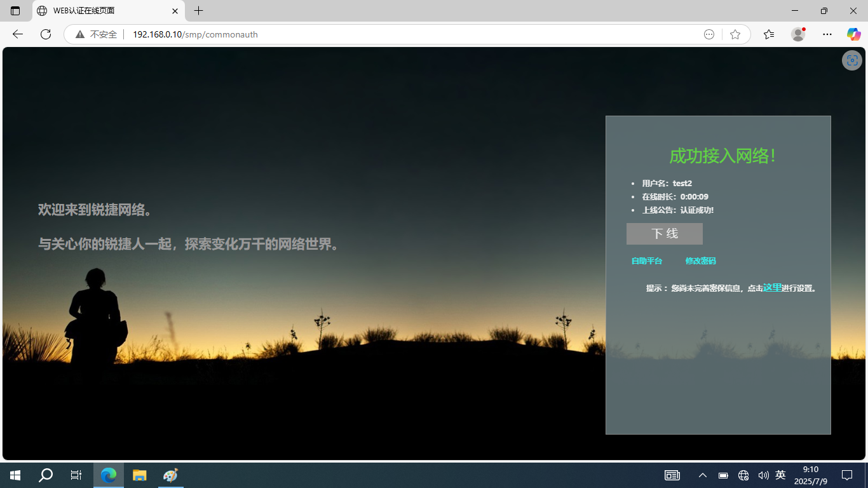The image size is (868, 488).
Task: Toggle the 英 input method indicator
Action: [781, 475]
